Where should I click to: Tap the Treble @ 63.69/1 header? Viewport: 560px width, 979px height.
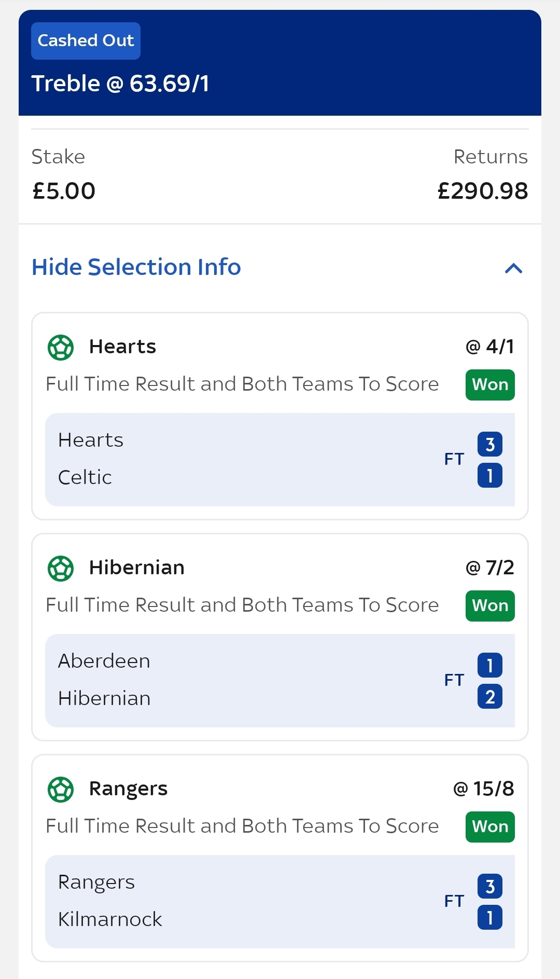click(120, 84)
